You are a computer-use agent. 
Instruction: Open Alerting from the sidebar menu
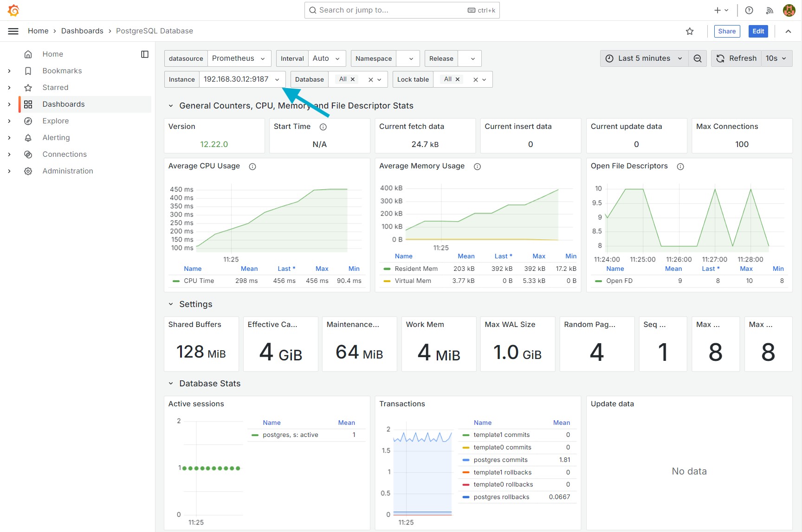pyautogui.click(x=56, y=138)
